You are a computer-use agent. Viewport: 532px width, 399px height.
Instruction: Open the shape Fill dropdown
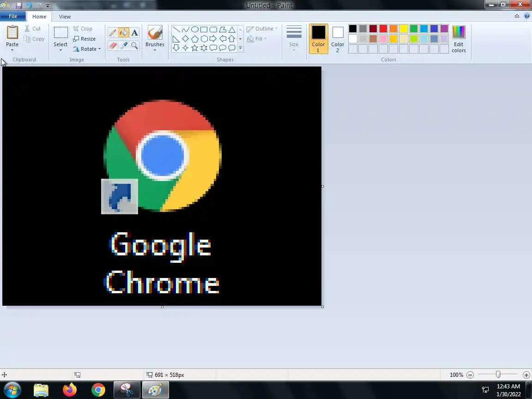point(257,39)
